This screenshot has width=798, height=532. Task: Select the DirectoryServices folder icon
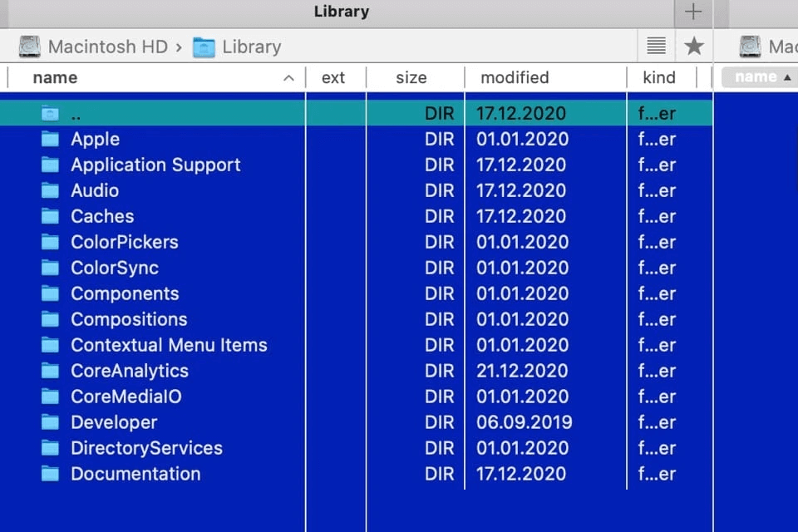[50, 448]
